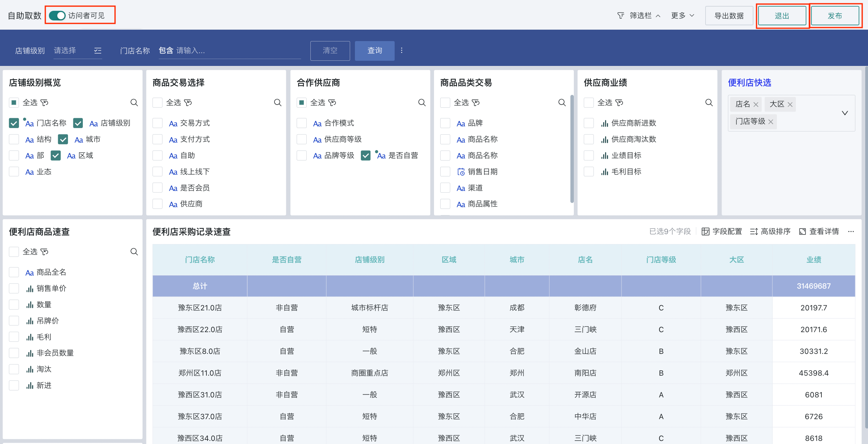The height and width of the screenshot is (444, 868).
Task: Click filter icon beside 全选 in 供应商业绩
Action: click(x=619, y=103)
